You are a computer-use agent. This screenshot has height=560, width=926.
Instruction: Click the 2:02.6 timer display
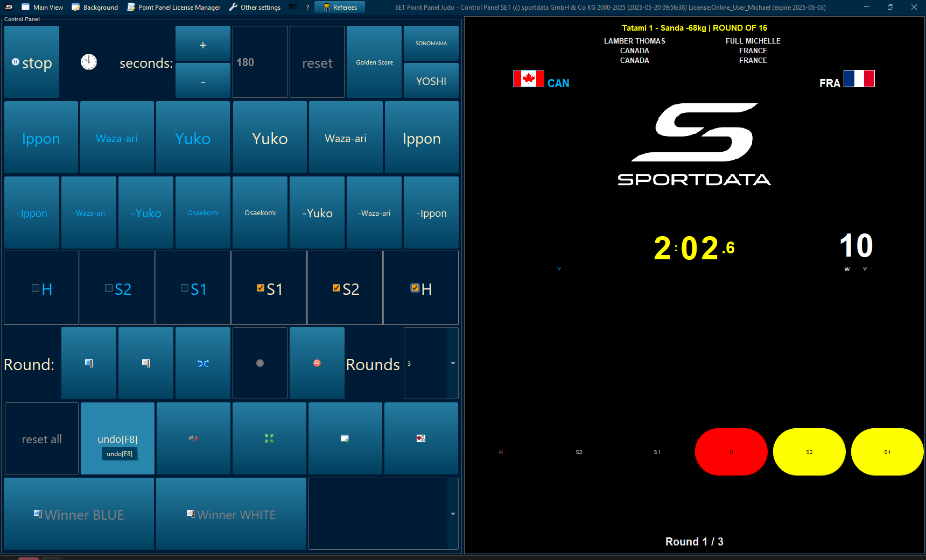(694, 248)
